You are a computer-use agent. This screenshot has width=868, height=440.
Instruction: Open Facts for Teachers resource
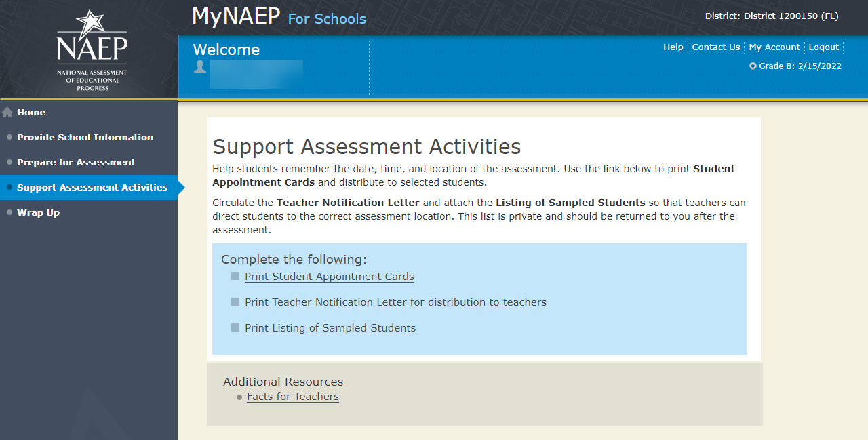pos(293,397)
